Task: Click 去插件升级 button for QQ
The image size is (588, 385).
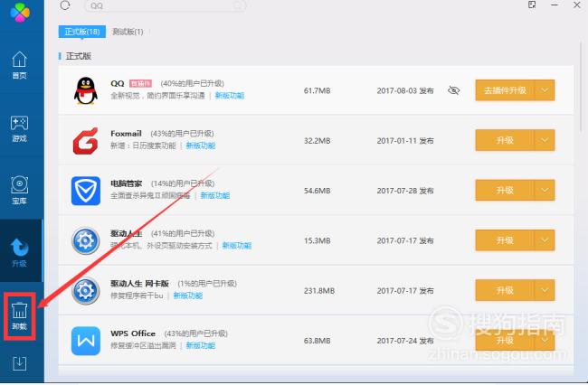Action: (x=505, y=90)
